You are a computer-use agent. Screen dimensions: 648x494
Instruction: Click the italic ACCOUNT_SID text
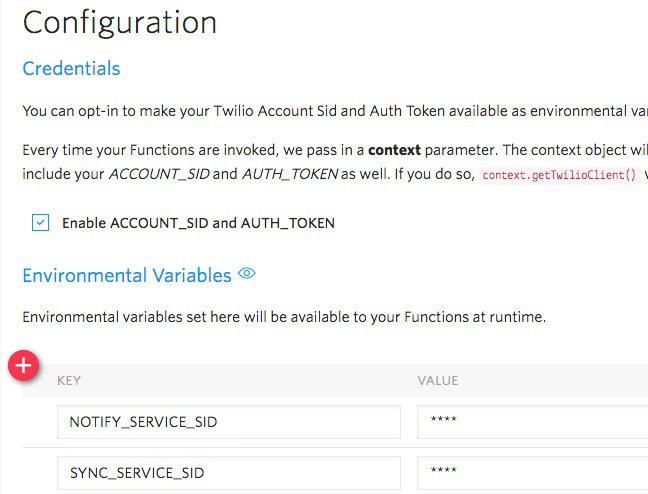(x=160, y=174)
